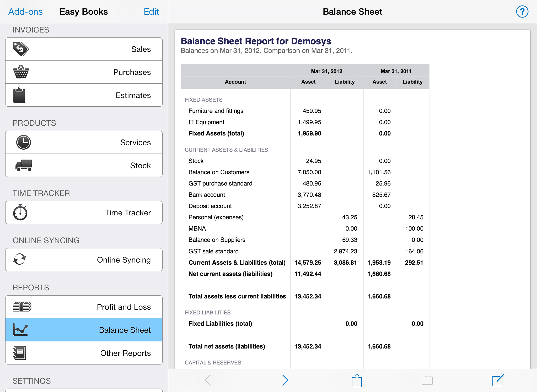Select the Balance Sheet chart icon
537x392 pixels.
point(20,330)
